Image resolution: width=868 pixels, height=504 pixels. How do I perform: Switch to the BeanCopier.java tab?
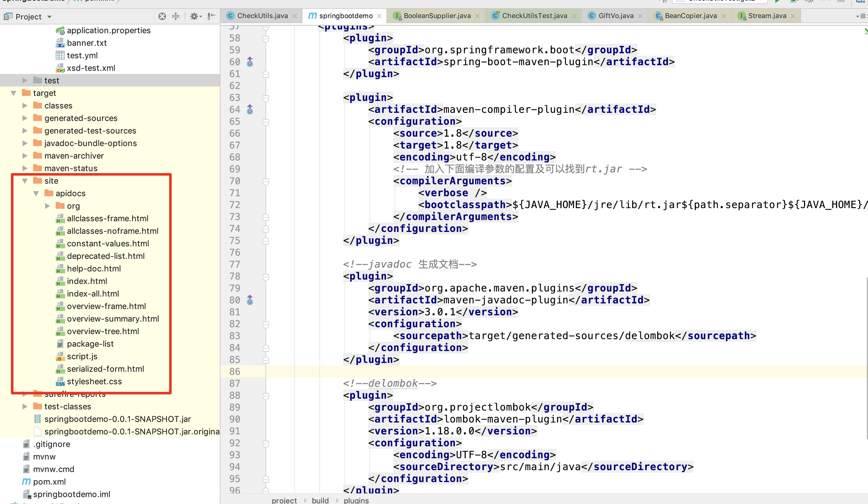click(690, 16)
